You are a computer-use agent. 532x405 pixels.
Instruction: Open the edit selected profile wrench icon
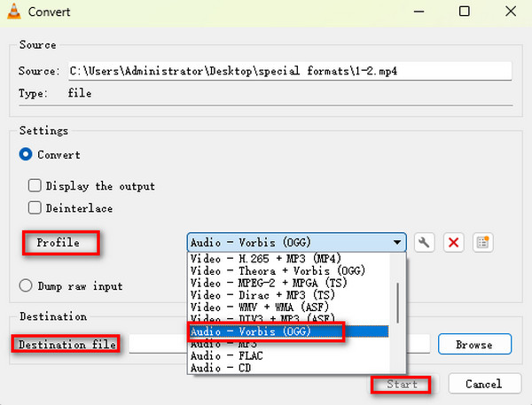click(x=424, y=243)
